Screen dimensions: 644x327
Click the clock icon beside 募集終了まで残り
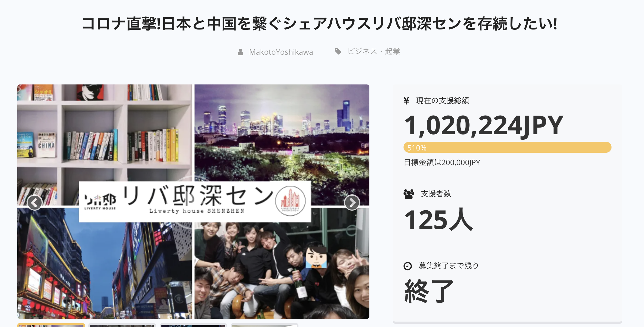408,266
